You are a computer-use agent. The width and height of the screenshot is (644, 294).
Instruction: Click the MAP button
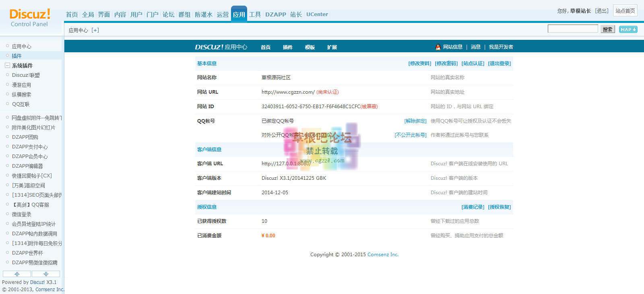pyautogui.click(x=628, y=29)
